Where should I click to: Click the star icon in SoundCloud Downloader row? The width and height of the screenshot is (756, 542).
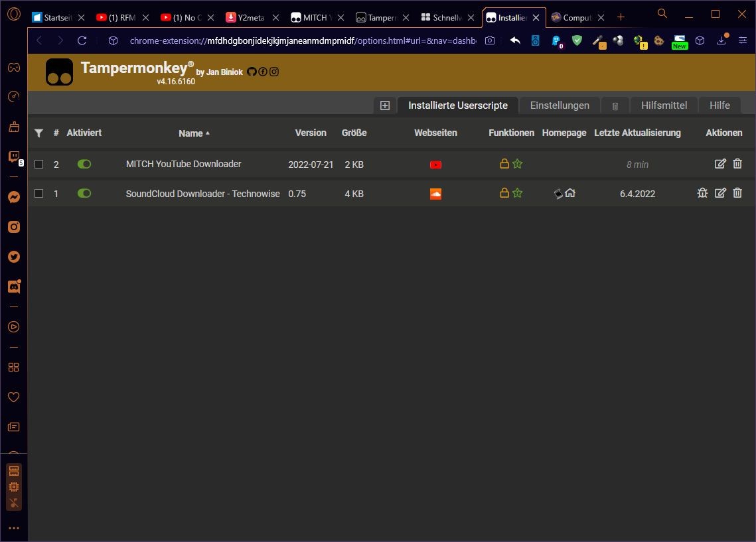(x=517, y=193)
